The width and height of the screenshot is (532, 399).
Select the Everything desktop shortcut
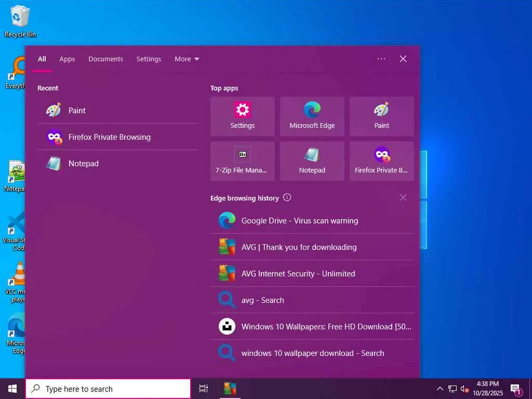tap(15, 73)
